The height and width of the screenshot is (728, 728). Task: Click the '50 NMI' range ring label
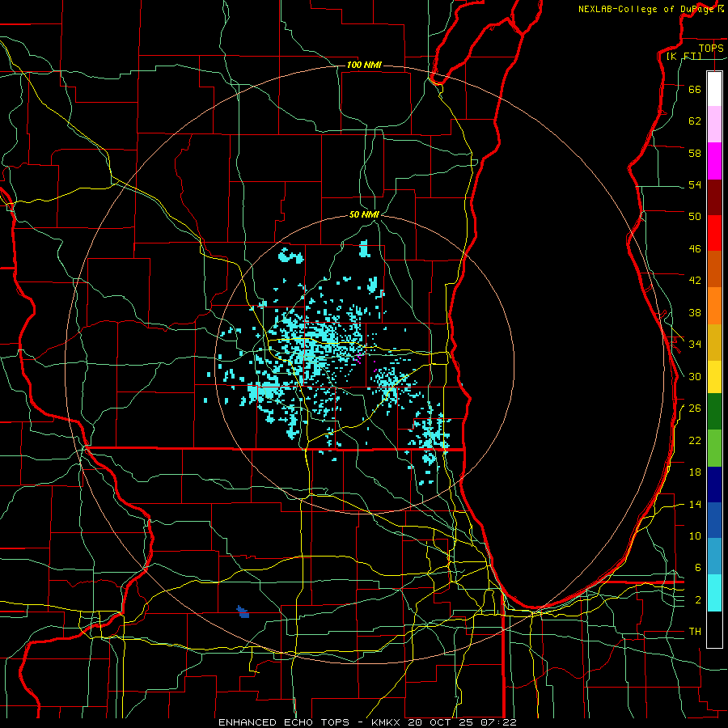click(x=364, y=214)
